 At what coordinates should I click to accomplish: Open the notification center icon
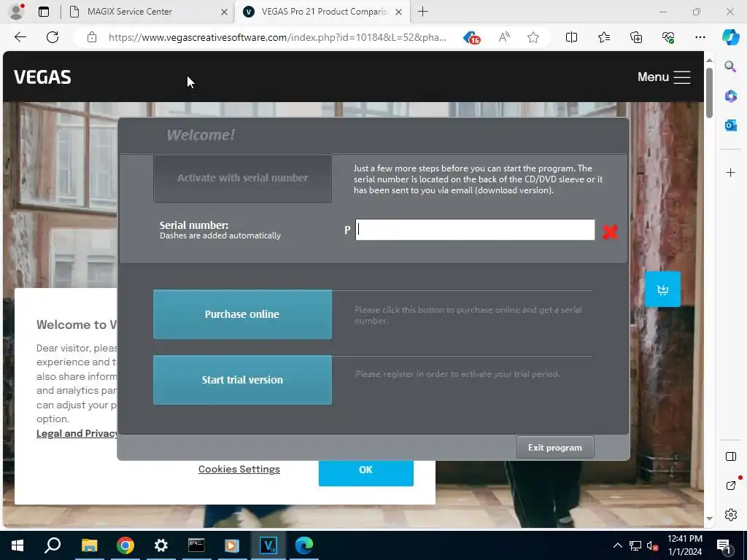(x=724, y=545)
